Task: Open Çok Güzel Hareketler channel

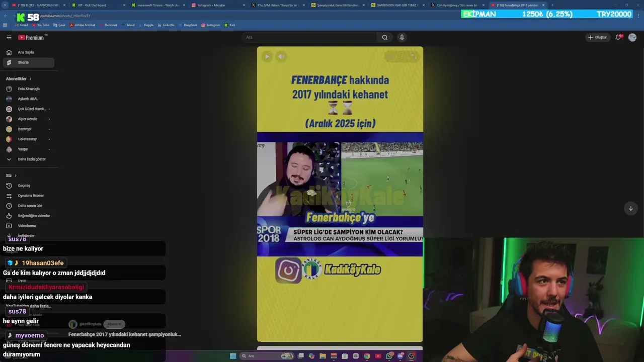Action: [x=28, y=109]
